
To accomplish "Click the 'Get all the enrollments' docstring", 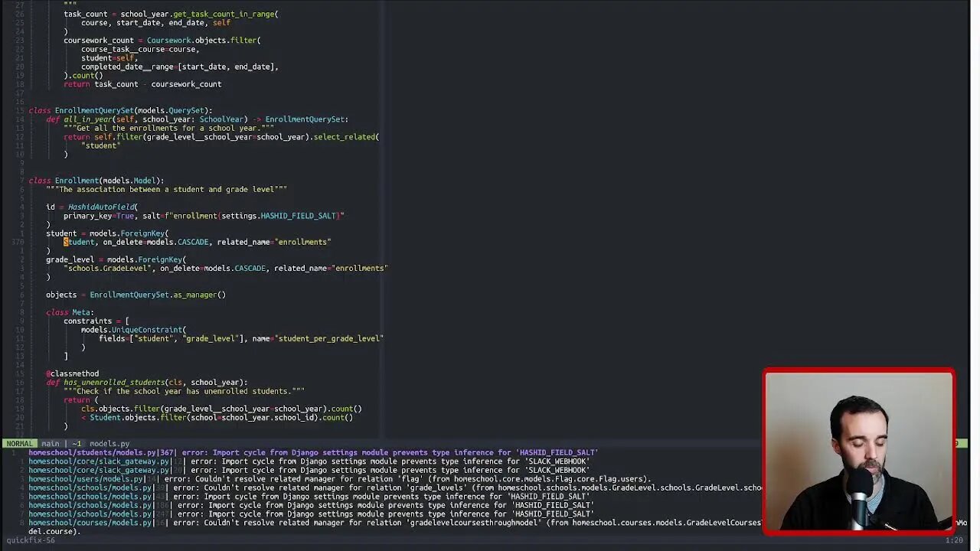I will (168, 129).
